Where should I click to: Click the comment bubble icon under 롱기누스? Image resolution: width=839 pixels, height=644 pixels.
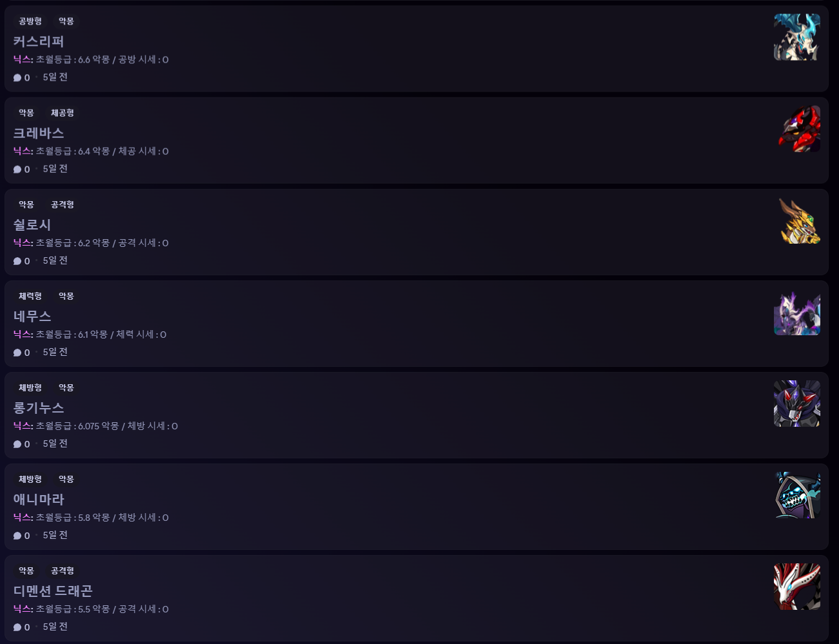click(x=17, y=444)
